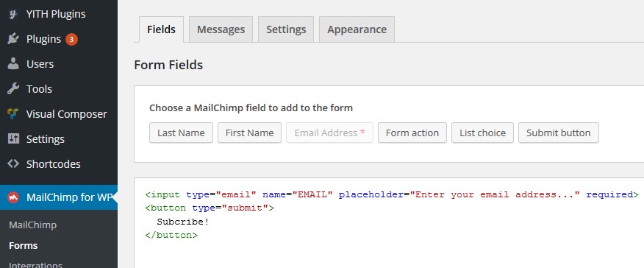Select the Fields tab
Image resolution: width=644 pixels, height=268 pixels.
pyautogui.click(x=162, y=29)
